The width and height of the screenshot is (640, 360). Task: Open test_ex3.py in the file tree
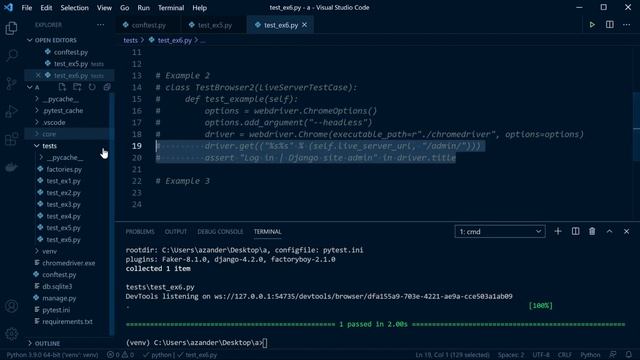click(63, 204)
